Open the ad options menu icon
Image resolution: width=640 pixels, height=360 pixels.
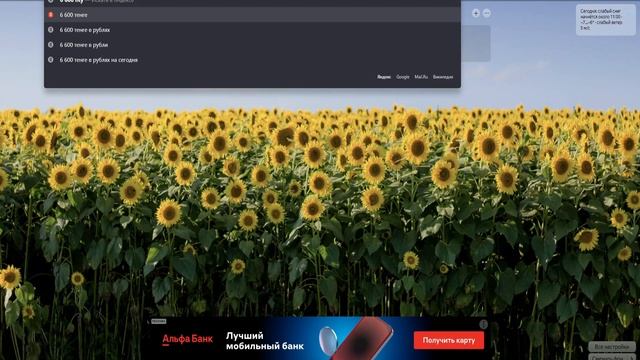[484, 324]
